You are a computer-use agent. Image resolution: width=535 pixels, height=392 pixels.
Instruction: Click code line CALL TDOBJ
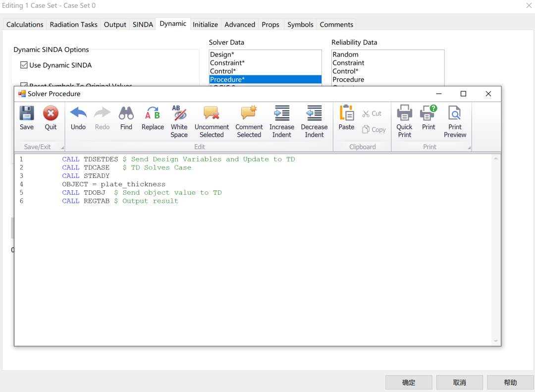[x=142, y=193]
